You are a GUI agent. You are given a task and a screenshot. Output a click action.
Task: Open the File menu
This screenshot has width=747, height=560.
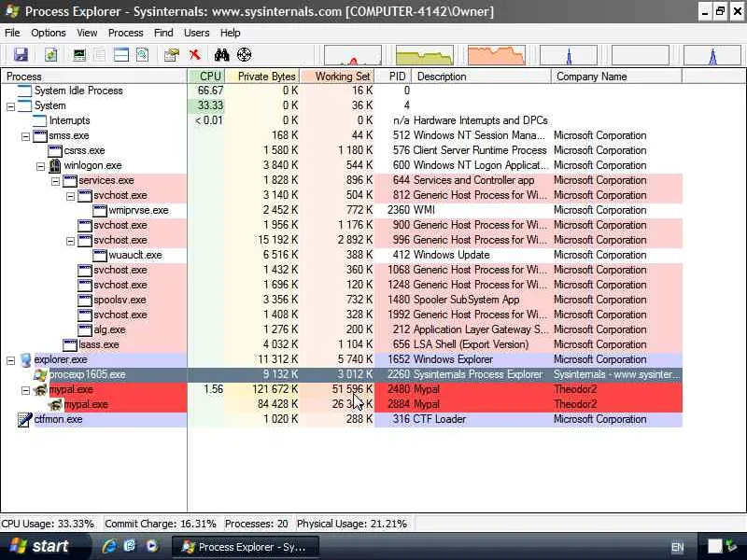[x=12, y=33]
